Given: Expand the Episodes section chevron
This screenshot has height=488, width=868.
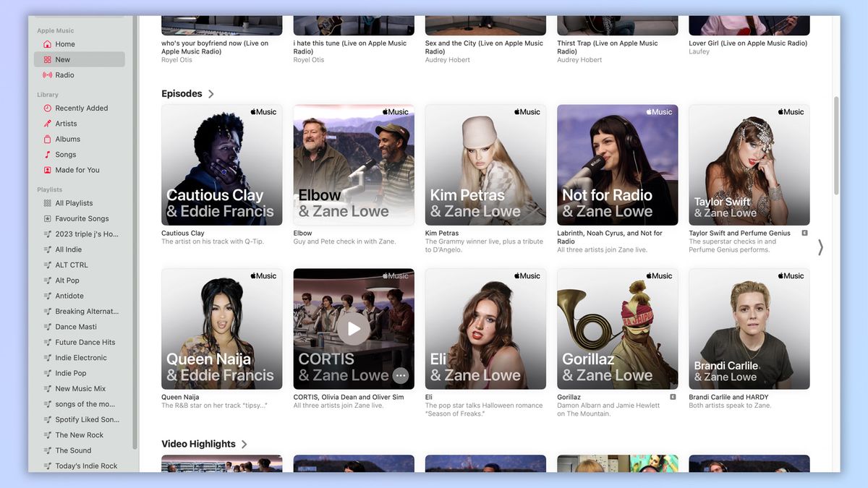Looking at the screenshot, I should 211,94.
